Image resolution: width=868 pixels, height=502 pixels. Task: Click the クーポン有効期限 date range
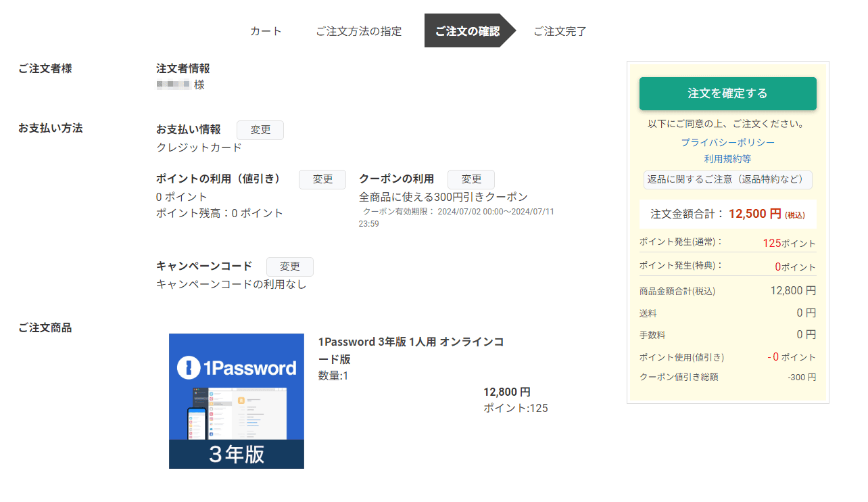[456, 217]
